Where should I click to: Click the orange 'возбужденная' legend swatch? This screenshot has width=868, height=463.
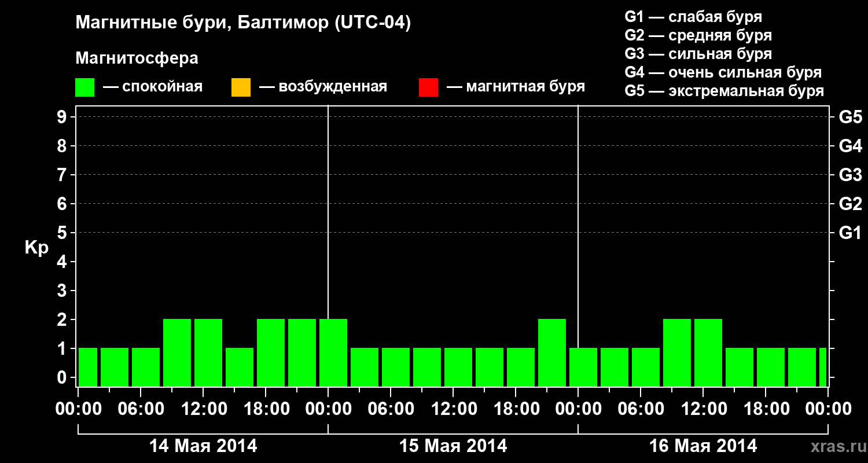click(241, 87)
